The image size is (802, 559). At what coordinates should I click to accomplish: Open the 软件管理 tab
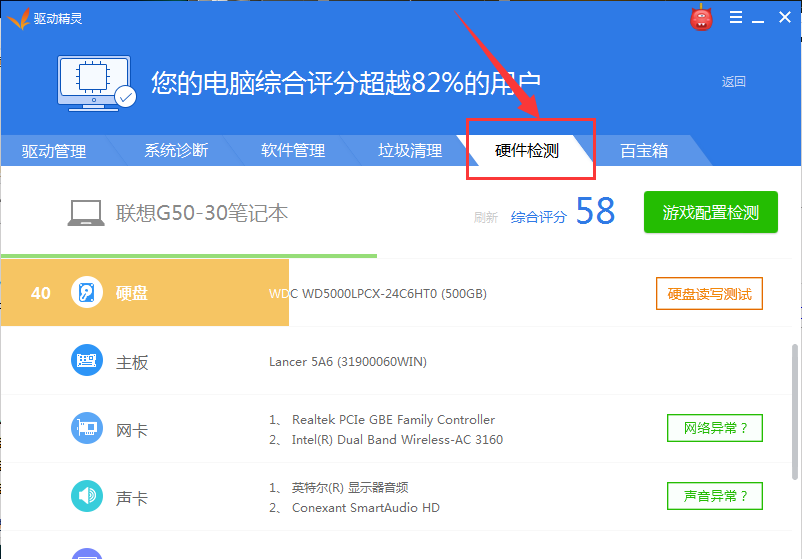click(293, 150)
